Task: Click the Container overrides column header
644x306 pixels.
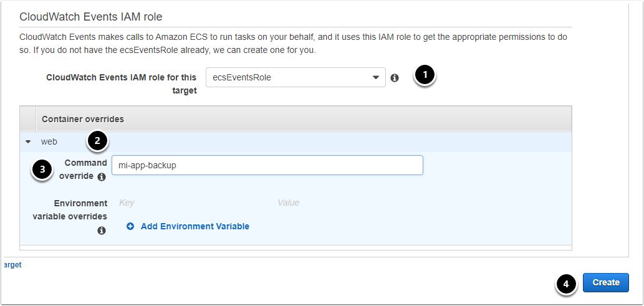Action: (82, 118)
